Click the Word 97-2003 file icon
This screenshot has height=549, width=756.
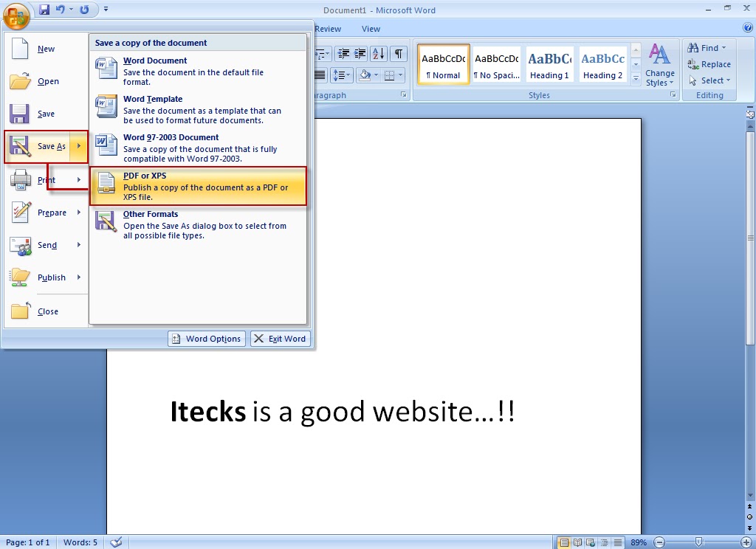click(106, 145)
